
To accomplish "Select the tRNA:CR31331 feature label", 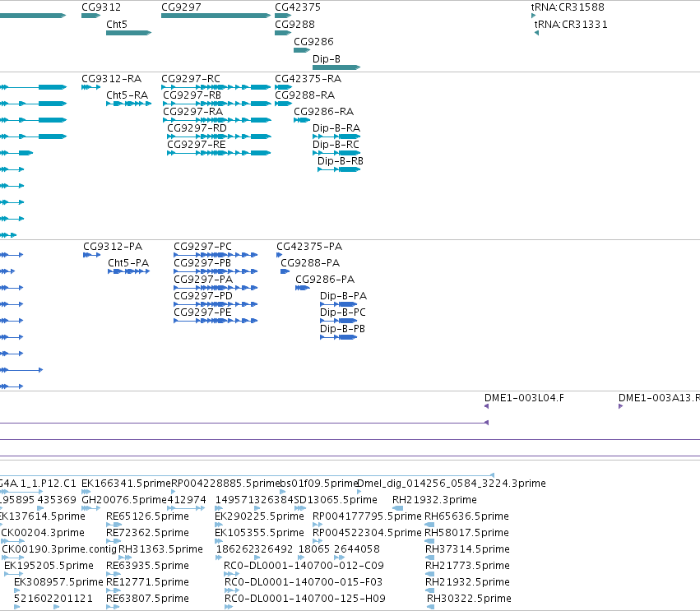I will click(x=571, y=25).
